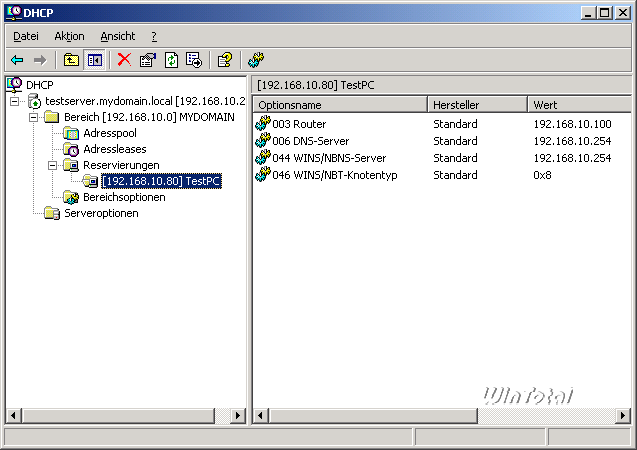Click the testserver server icon
637x450 pixels.
tap(34, 101)
